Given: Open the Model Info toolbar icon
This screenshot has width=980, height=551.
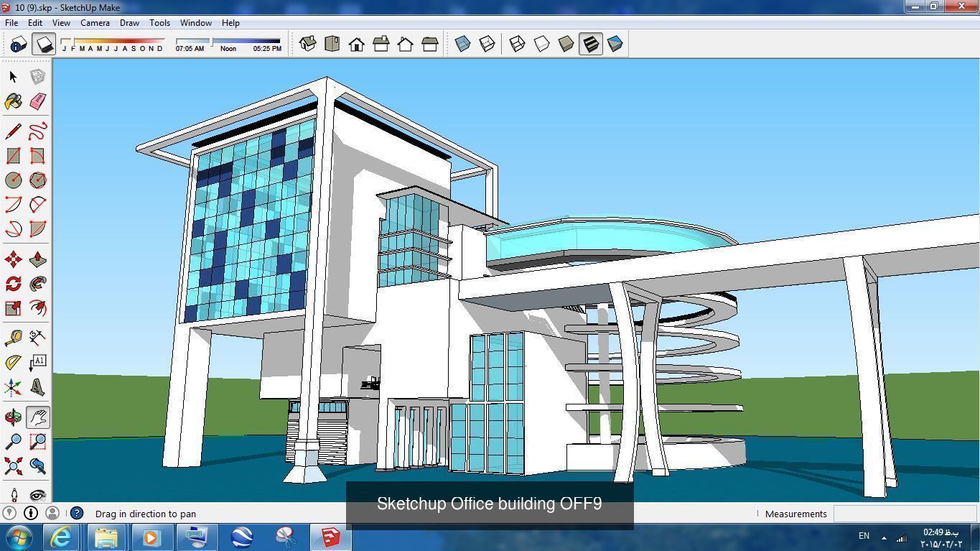Looking at the screenshot, I should click(x=18, y=45).
